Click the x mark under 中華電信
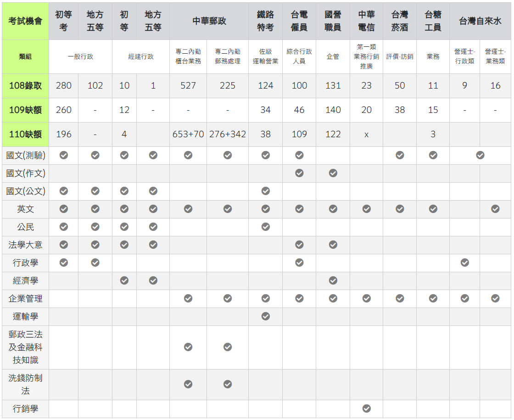Screen dimensions: 514x420 pos(366,134)
